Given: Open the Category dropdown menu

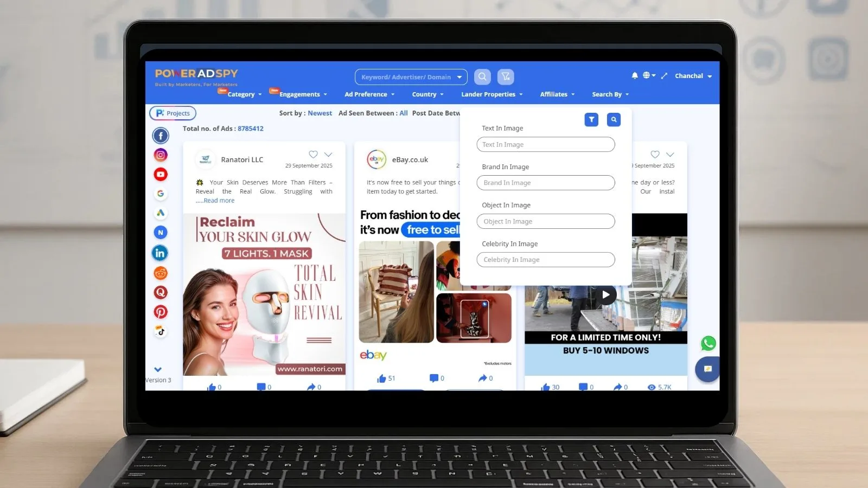Looking at the screenshot, I should coord(245,94).
